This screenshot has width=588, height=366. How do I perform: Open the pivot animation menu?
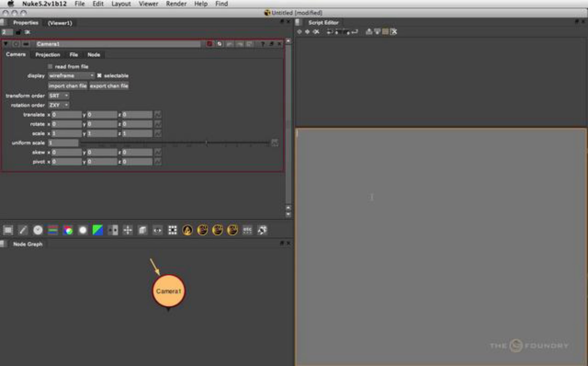coord(158,162)
